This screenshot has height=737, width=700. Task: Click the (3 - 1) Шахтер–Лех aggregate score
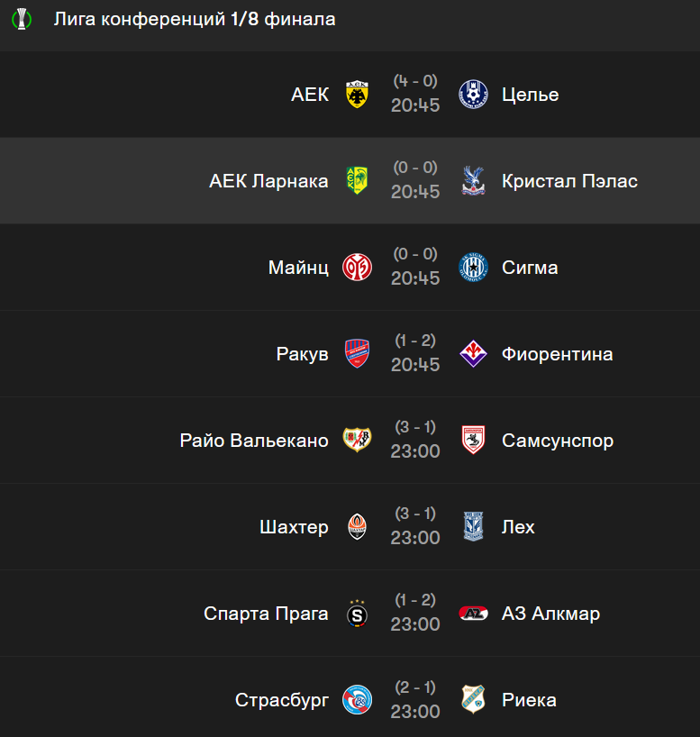coord(415,514)
